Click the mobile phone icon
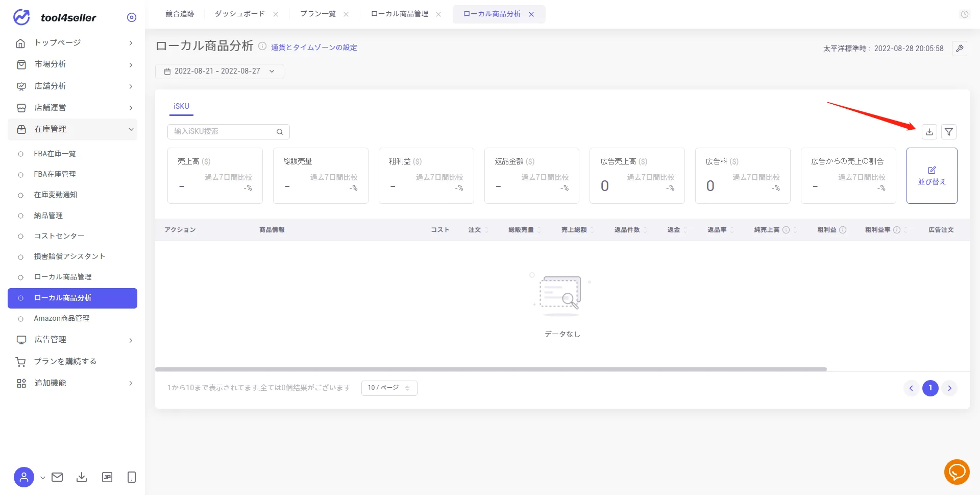Image resolution: width=980 pixels, height=495 pixels. (132, 477)
